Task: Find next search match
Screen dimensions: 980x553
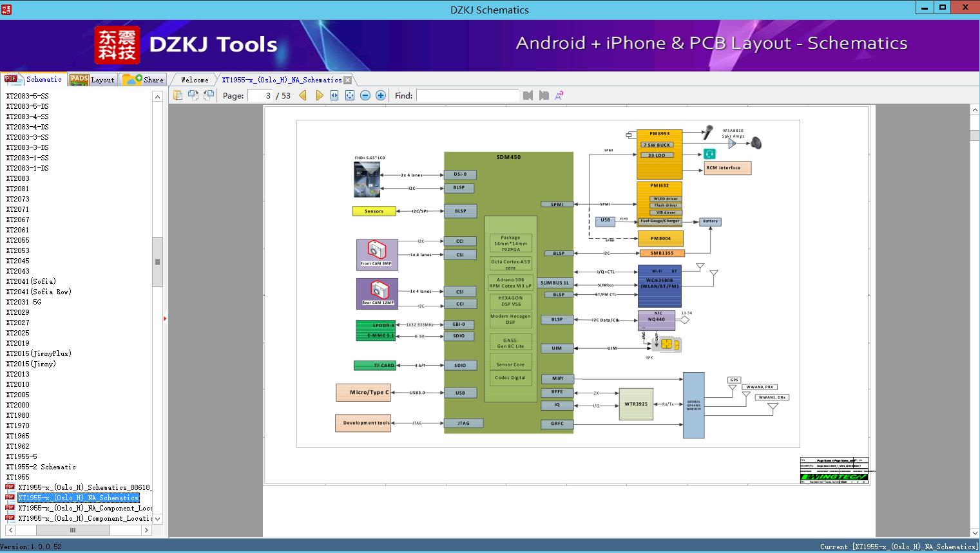Action: point(544,95)
